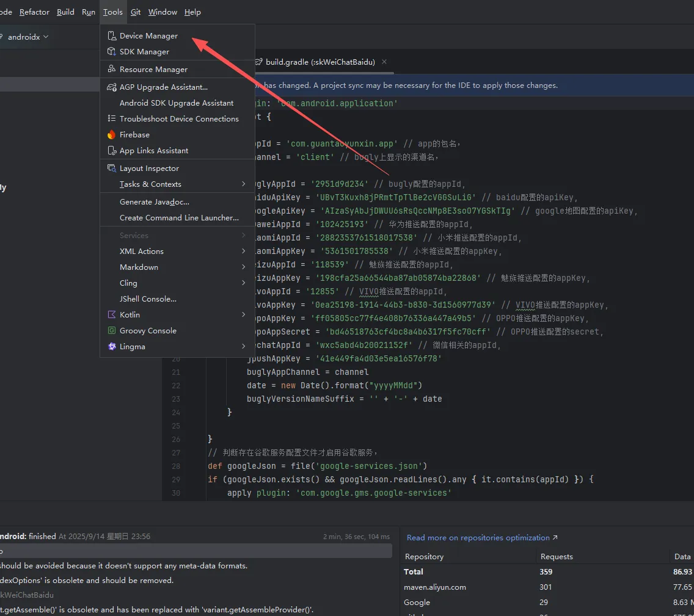Select the build.gradle (:skWeiChatBaidu) tab

tap(320, 62)
